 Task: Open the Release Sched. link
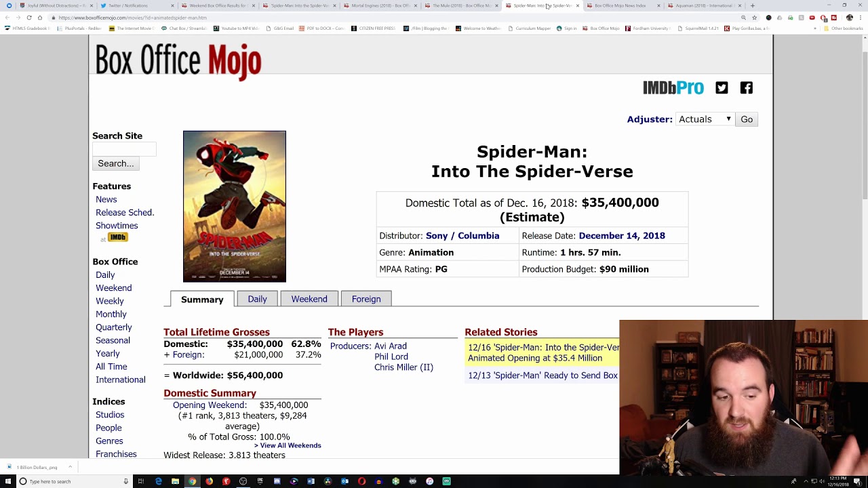click(125, 212)
